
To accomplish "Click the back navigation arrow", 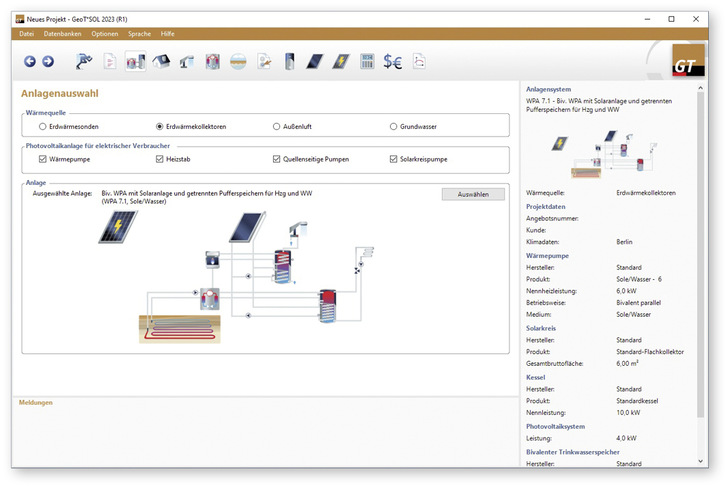I will (30, 62).
